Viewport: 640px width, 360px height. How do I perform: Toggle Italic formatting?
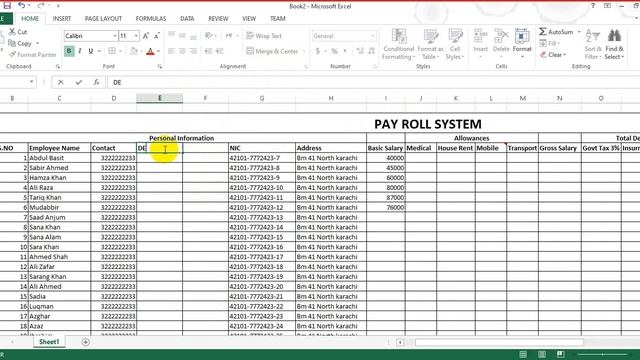coord(80,51)
